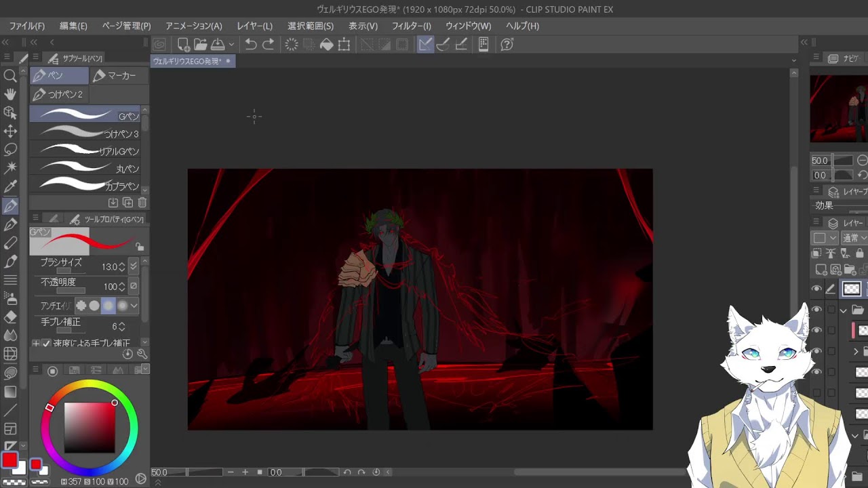Click the red main color swatch
The image size is (868, 488).
click(9, 460)
